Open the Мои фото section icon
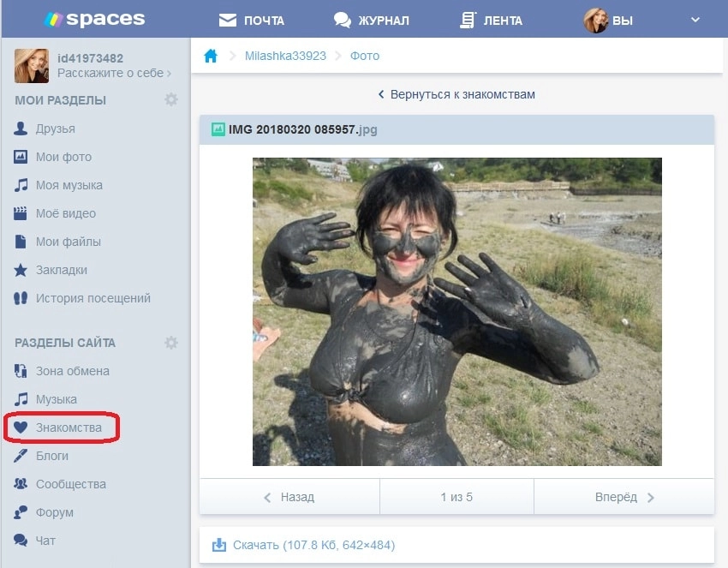The width and height of the screenshot is (728, 568). [x=19, y=157]
